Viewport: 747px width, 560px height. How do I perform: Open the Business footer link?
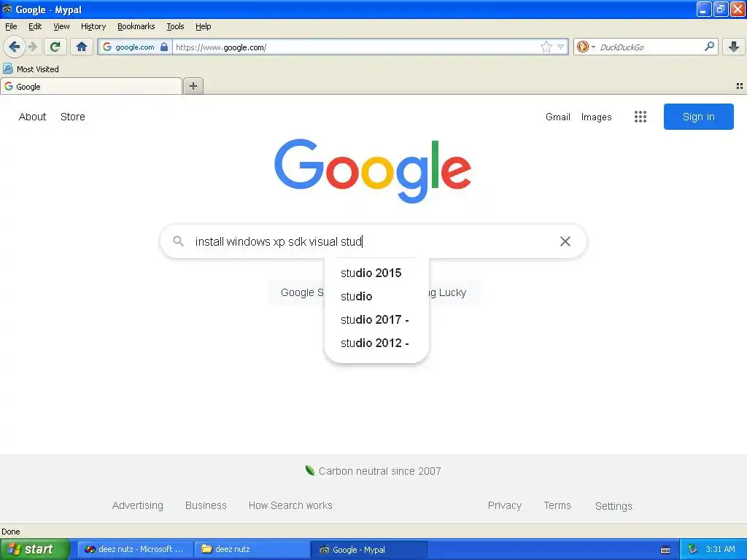[206, 505]
